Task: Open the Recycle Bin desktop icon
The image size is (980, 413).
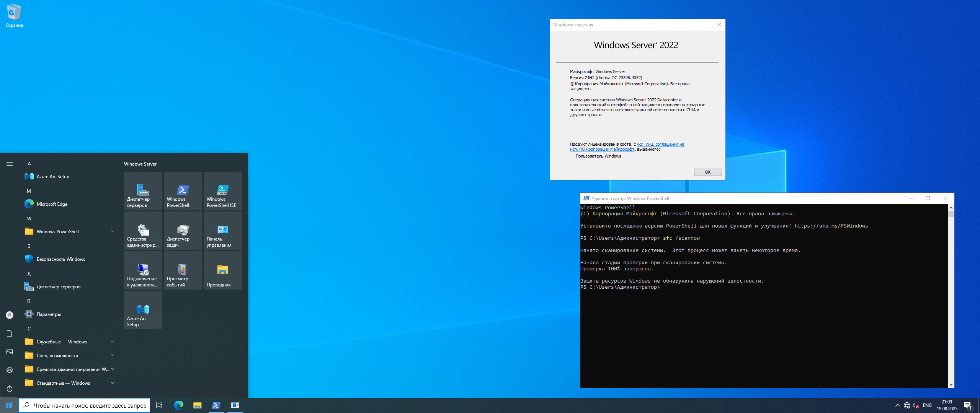Action: pyautogui.click(x=14, y=16)
